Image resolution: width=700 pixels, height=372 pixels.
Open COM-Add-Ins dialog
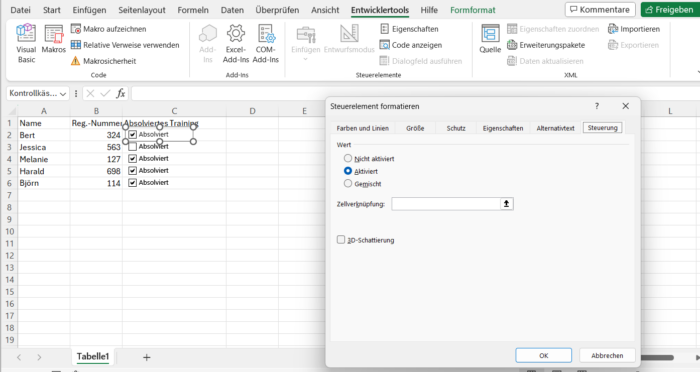click(266, 44)
